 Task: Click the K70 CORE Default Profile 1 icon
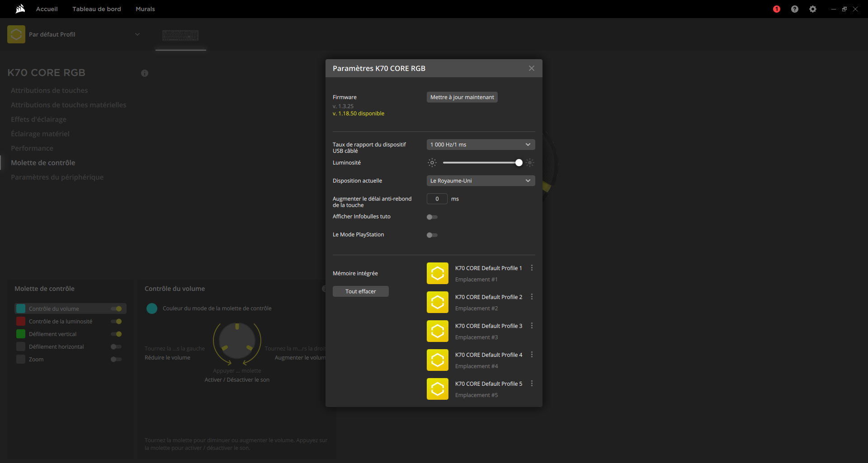click(438, 273)
